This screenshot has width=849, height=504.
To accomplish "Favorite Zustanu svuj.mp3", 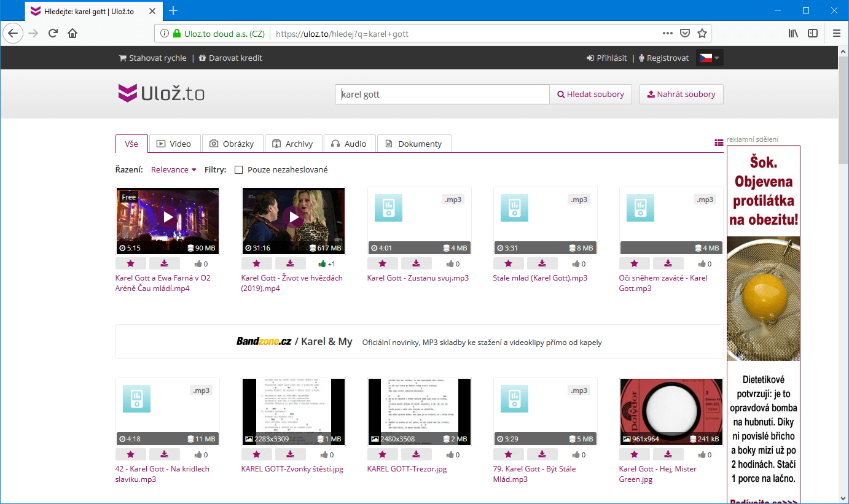I will (x=383, y=263).
